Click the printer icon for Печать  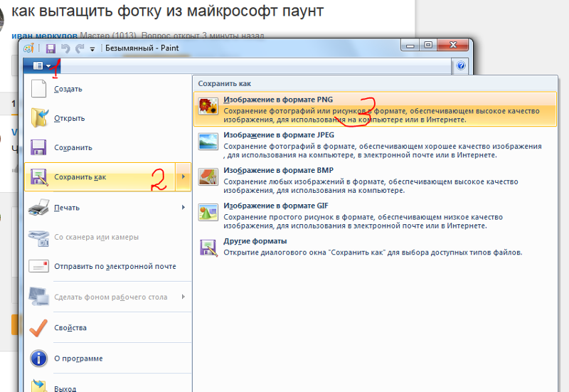point(38,207)
